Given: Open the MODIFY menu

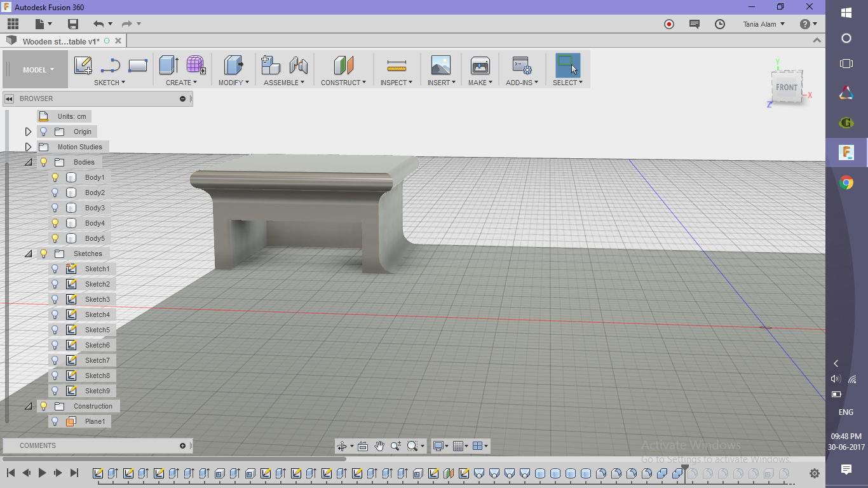Looking at the screenshot, I should pyautogui.click(x=233, y=83).
